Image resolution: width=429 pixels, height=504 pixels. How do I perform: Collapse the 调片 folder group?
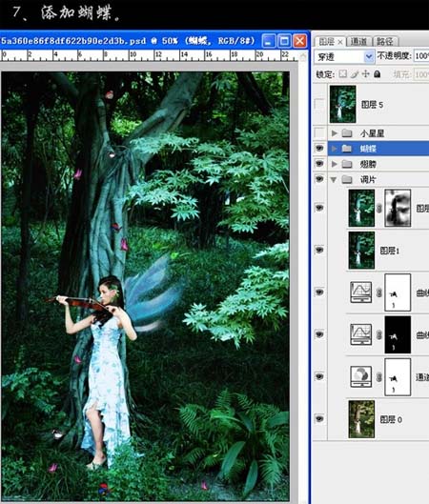tap(334, 179)
